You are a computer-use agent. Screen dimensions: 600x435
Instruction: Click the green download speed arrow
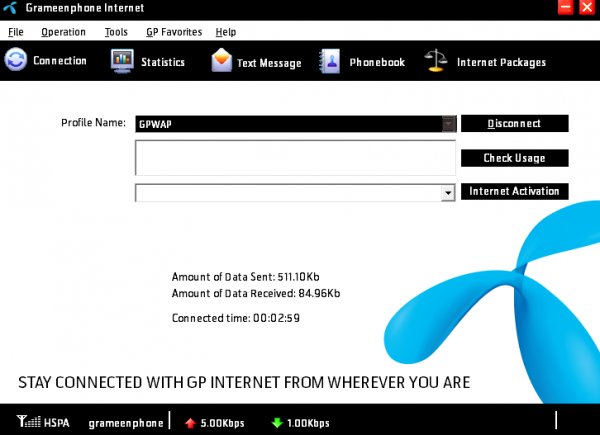277,423
